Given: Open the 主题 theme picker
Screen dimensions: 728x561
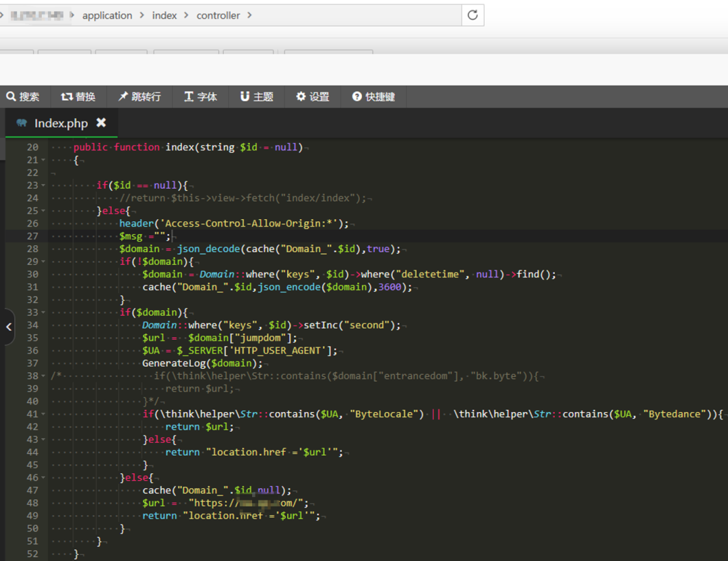Looking at the screenshot, I should click(x=257, y=97).
